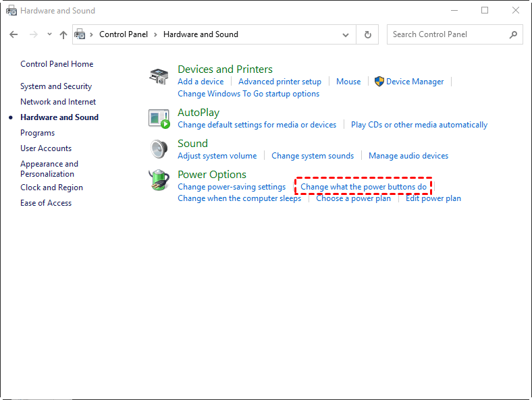The width and height of the screenshot is (532, 400).
Task: Open Appearance and Personalization category
Action: (49, 169)
